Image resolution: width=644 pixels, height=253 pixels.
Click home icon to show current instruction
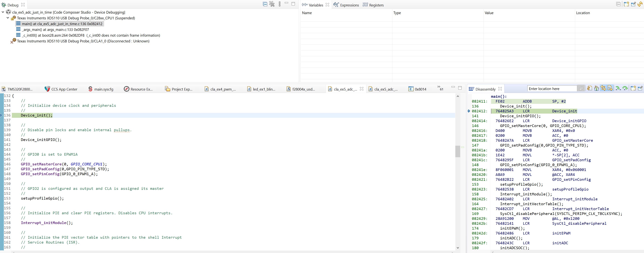[x=597, y=88]
